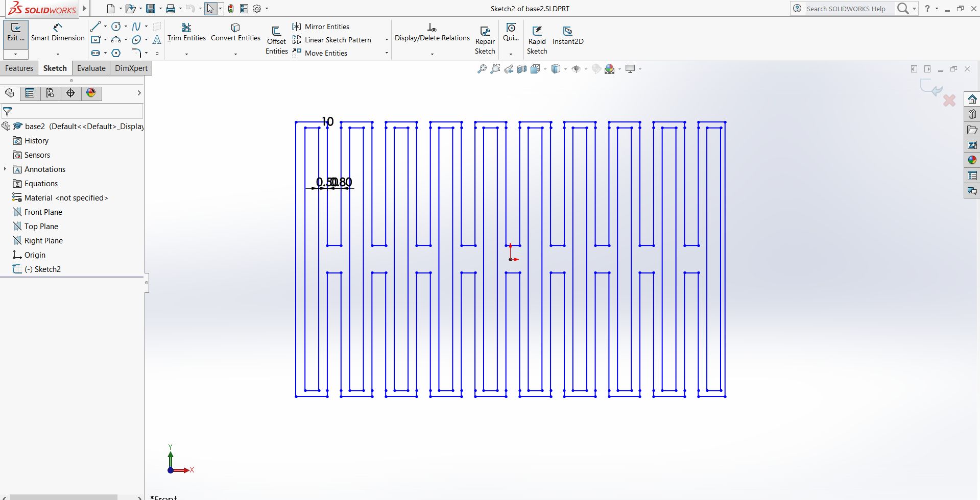Viewport: 980px width, 500px height.
Task: Click Zoom to Fit in view toolbar
Action: coord(482,69)
